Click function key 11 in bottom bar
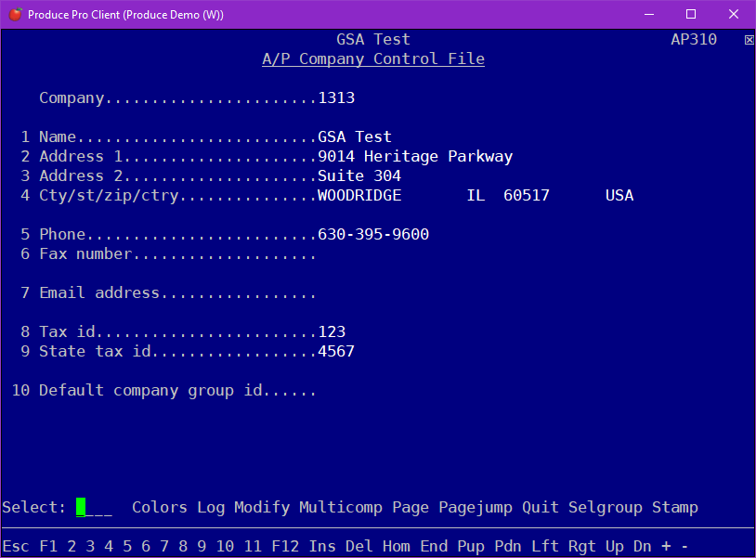The width and height of the screenshot is (756, 558). point(253,547)
